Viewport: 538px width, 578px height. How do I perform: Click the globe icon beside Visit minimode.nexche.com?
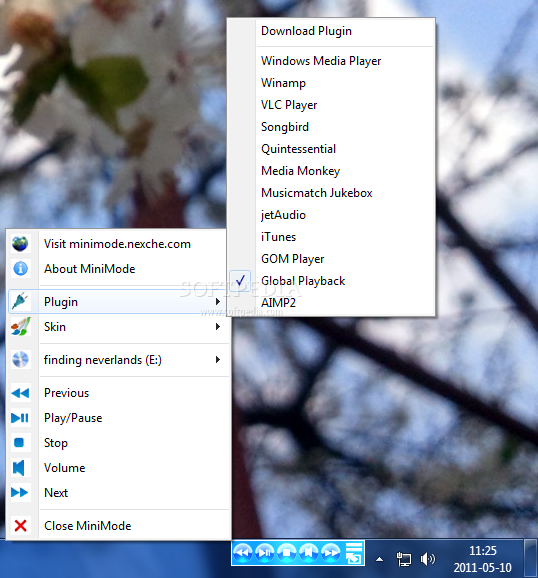[x=20, y=244]
